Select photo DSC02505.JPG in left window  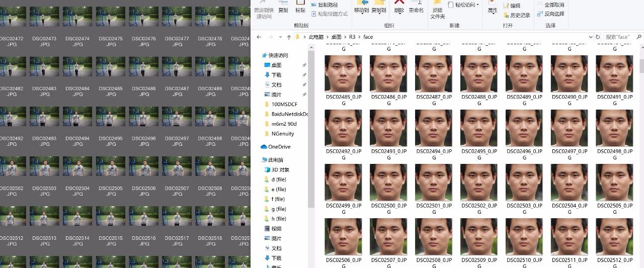(x=111, y=166)
